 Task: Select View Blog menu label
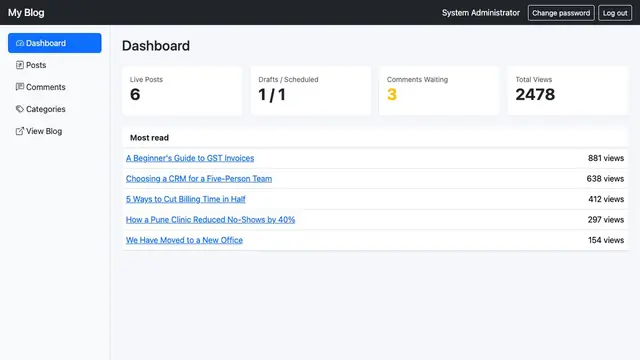pos(44,131)
